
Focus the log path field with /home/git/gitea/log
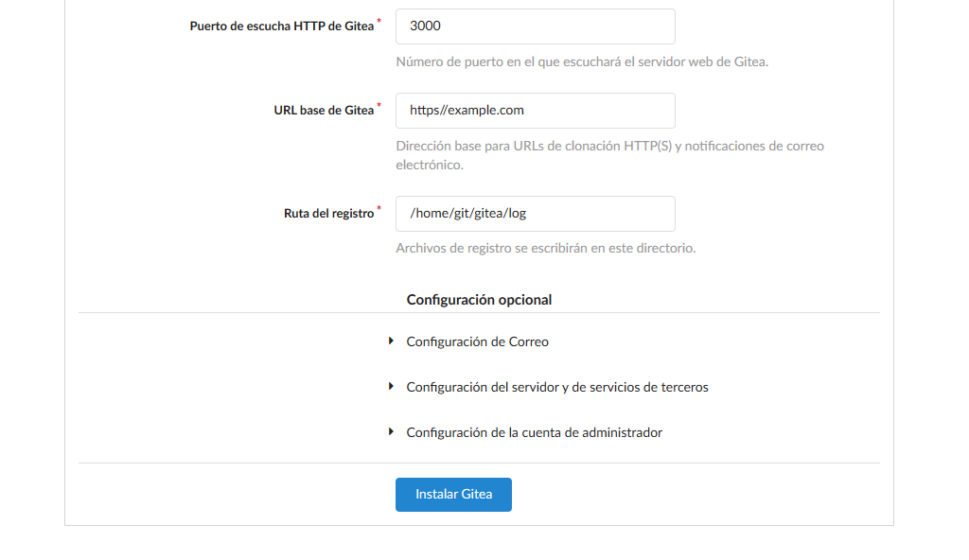coord(535,213)
